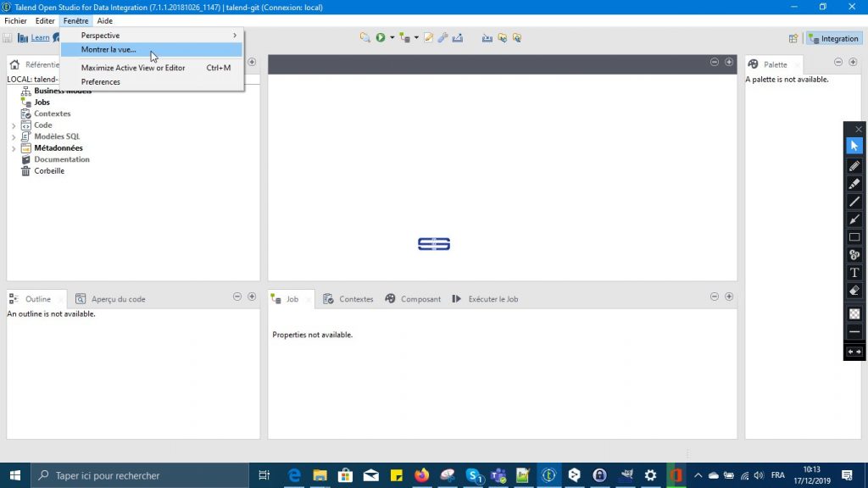
Task: Maximize the Palette panel
Action: tap(853, 62)
